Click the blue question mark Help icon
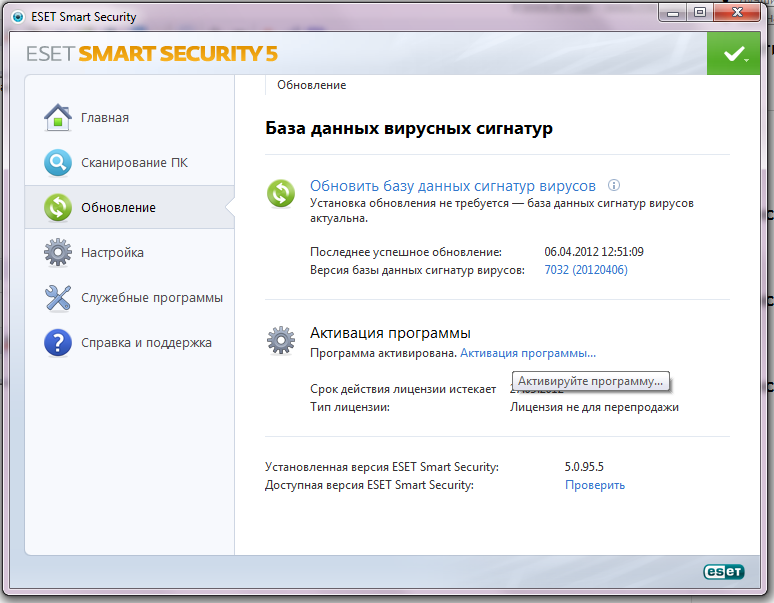Image resolution: width=774 pixels, height=603 pixels. click(x=58, y=342)
